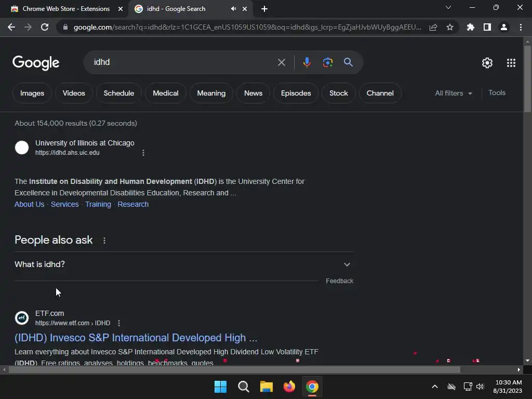Click the forward navigation arrow
The height and width of the screenshot is (399, 532).
[x=28, y=27]
